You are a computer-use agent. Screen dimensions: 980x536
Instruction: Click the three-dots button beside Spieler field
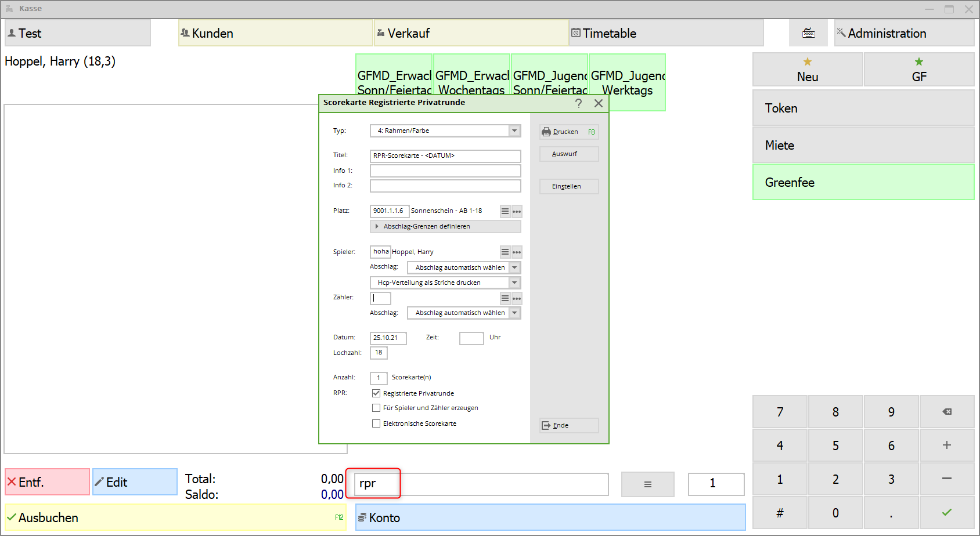point(517,252)
